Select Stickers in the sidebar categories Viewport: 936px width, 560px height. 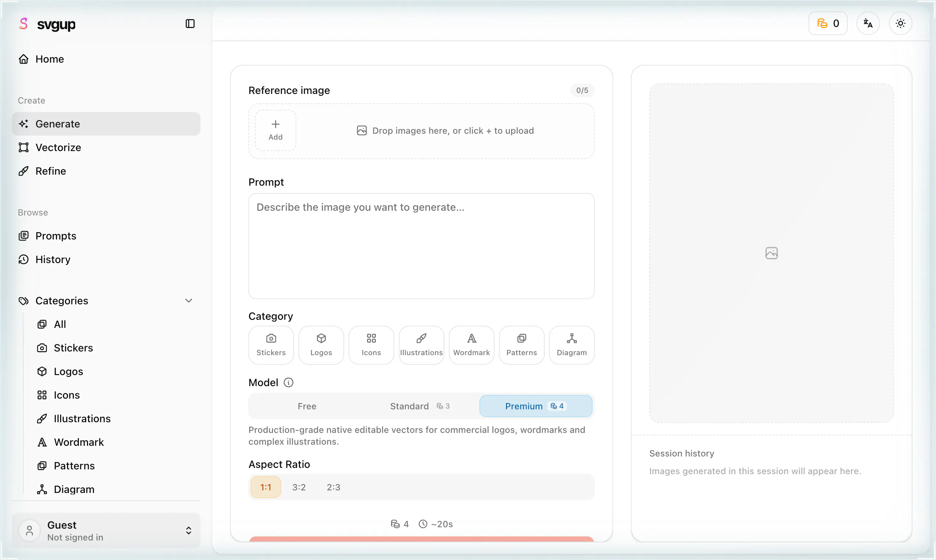(x=115, y=348)
